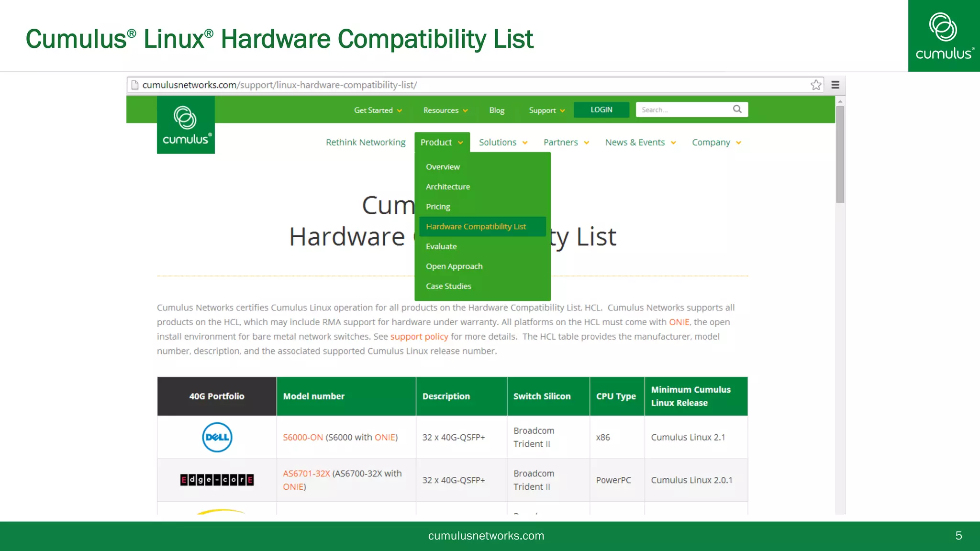This screenshot has height=551, width=980.
Task: Click cumulusnetworks.com in the slide footer
Action: coord(486,536)
